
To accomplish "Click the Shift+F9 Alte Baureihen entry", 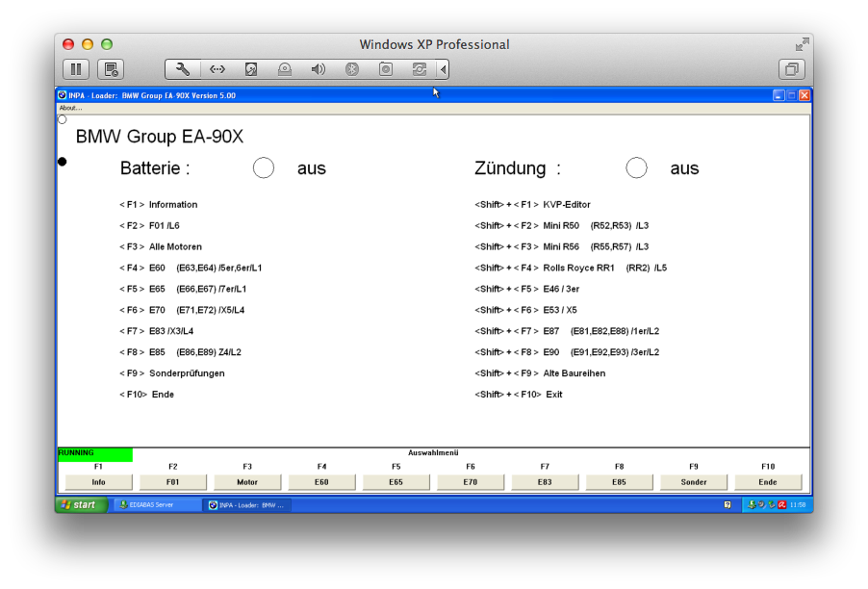I will point(540,373).
